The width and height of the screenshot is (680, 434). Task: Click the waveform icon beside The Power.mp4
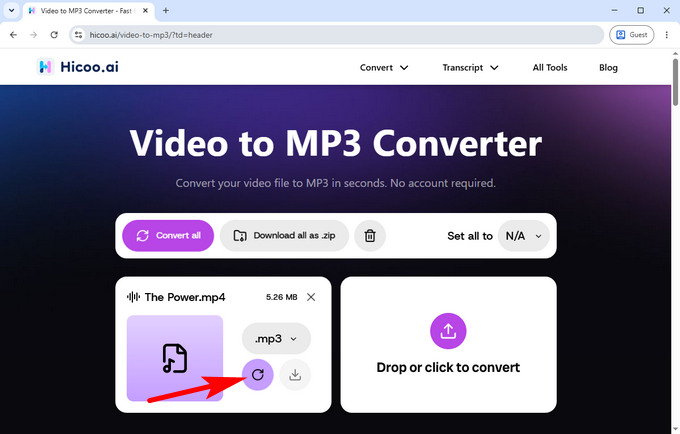(133, 297)
